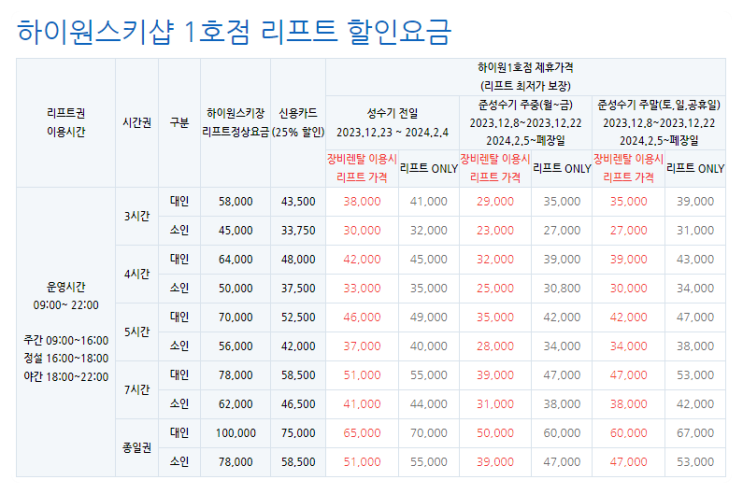Image resolution: width=743 pixels, height=494 pixels.
Task: Select 리프트 ONLY under 성수기 전일
Action: 429,169
